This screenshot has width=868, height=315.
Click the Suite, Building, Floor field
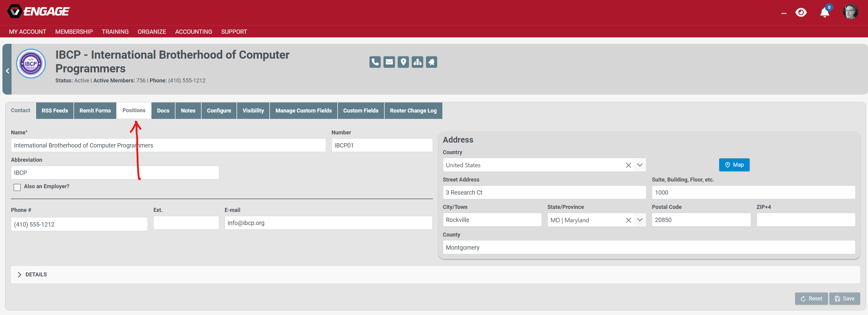pyautogui.click(x=753, y=192)
